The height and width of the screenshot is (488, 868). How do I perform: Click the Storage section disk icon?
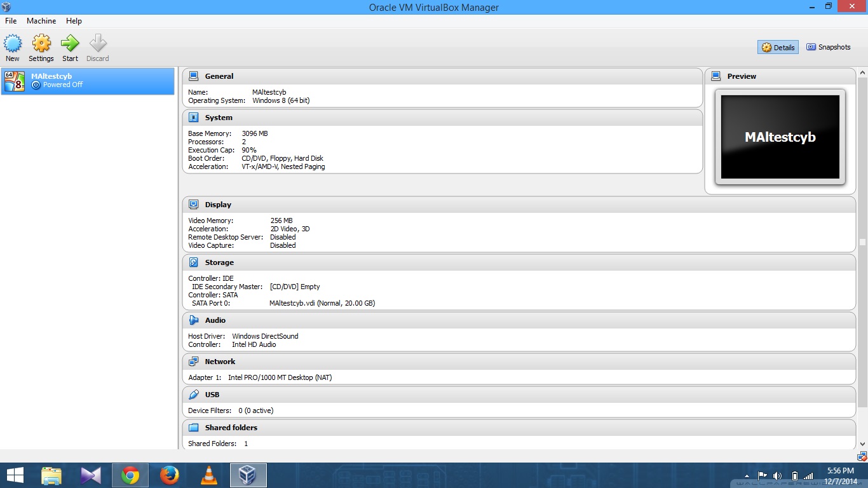194,262
